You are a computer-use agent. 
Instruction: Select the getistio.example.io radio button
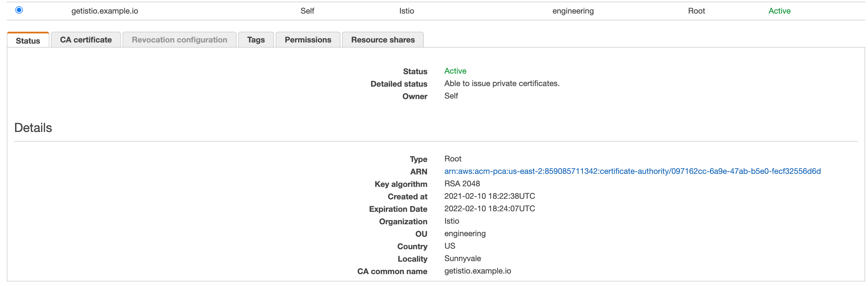click(19, 10)
